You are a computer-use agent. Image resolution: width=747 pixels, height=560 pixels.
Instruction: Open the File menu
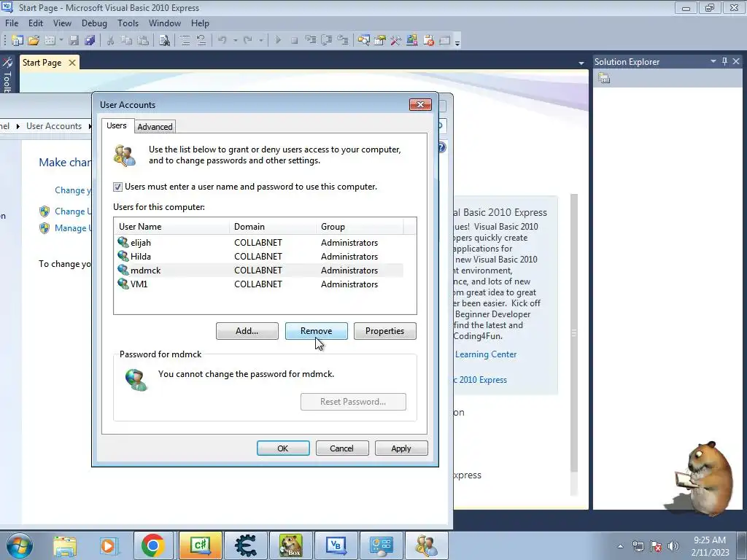pyautogui.click(x=12, y=23)
